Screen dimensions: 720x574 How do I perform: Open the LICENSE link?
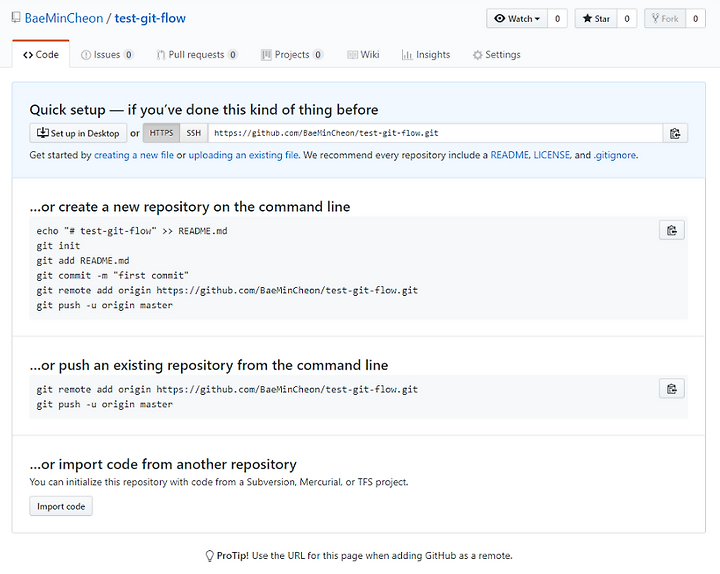[551, 155]
